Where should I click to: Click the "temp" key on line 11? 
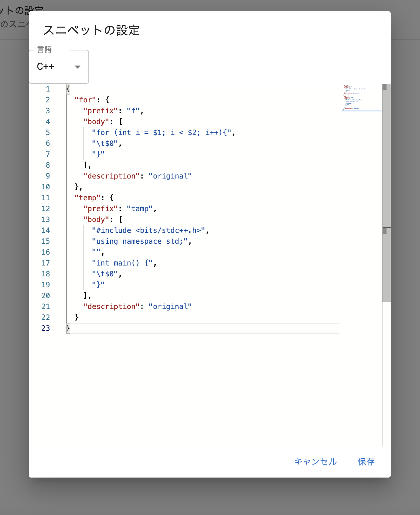tap(87, 198)
